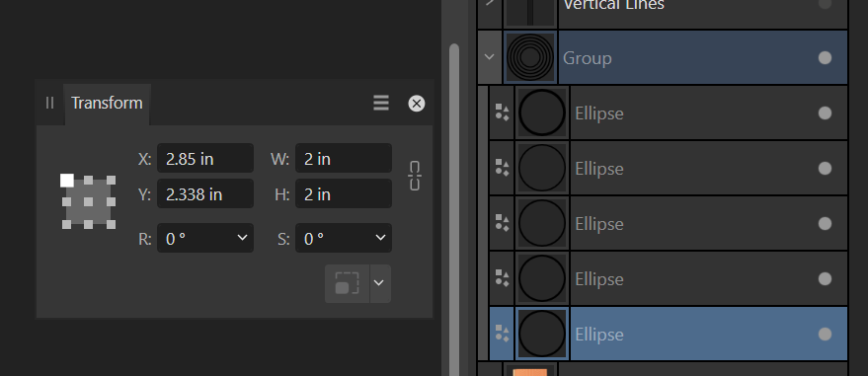This screenshot has width=868, height=376.
Task: Toggle the lock aspect ratio link icon
Action: [415, 176]
